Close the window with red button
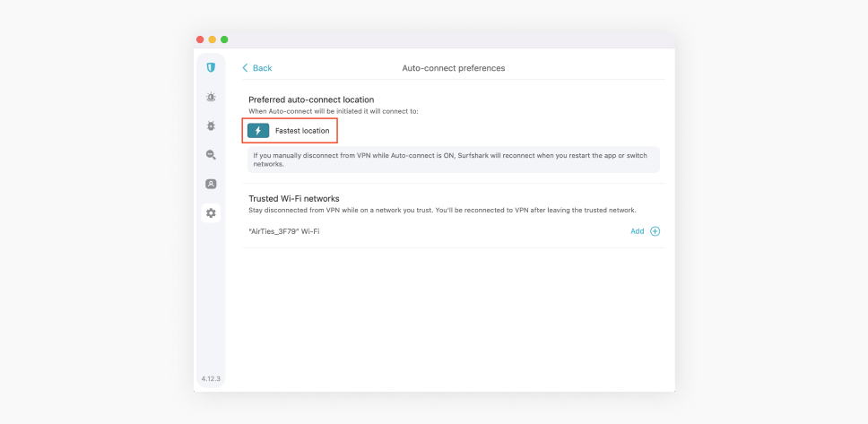868x424 pixels. (x=200, y=39)
